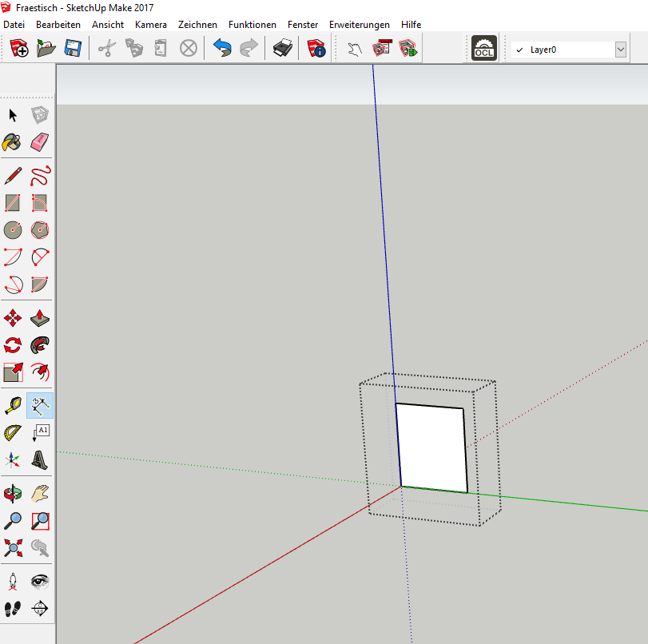Click the Undo arrow button
This screenshot has height=644, width=648.
(x=221, y=49)
